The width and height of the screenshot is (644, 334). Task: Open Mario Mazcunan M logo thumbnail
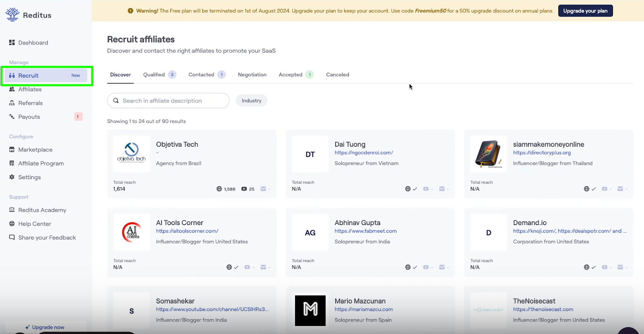tap(310, 311)
